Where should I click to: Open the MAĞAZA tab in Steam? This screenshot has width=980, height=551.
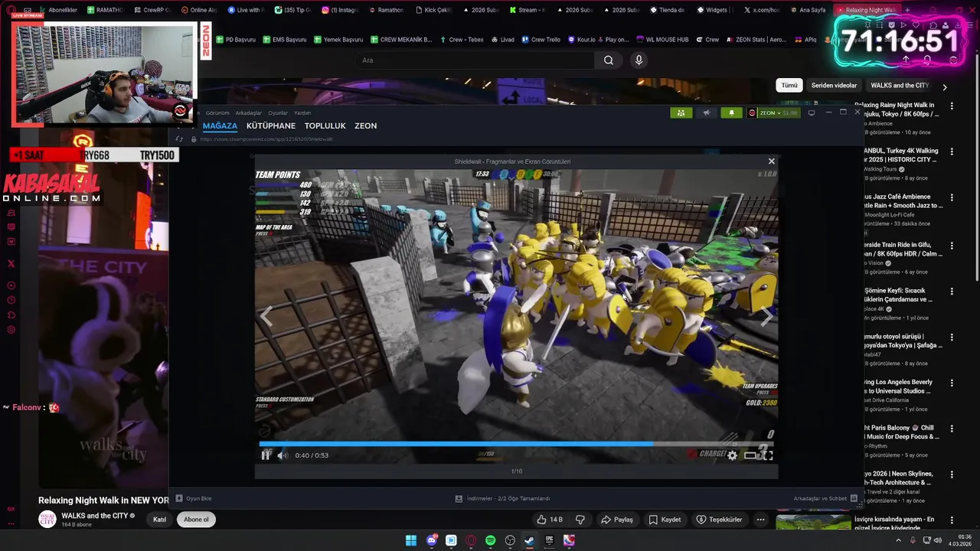point(220,126)
